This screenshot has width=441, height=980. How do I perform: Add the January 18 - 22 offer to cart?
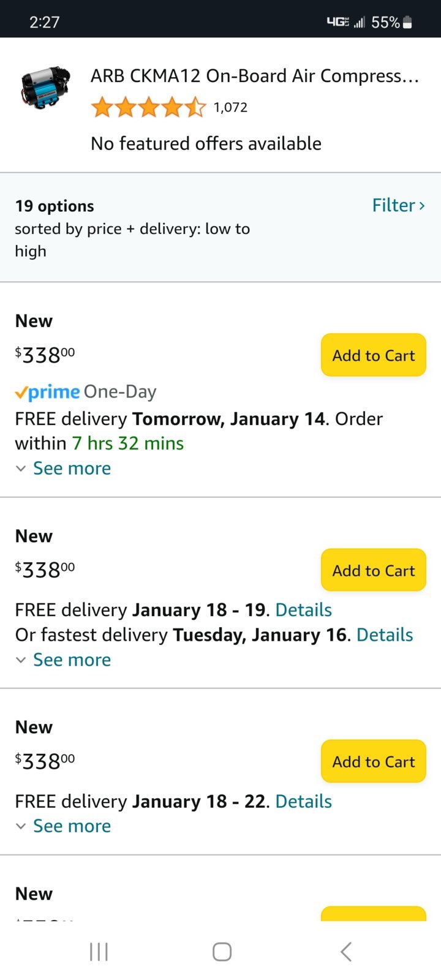[x=374, y=761]
